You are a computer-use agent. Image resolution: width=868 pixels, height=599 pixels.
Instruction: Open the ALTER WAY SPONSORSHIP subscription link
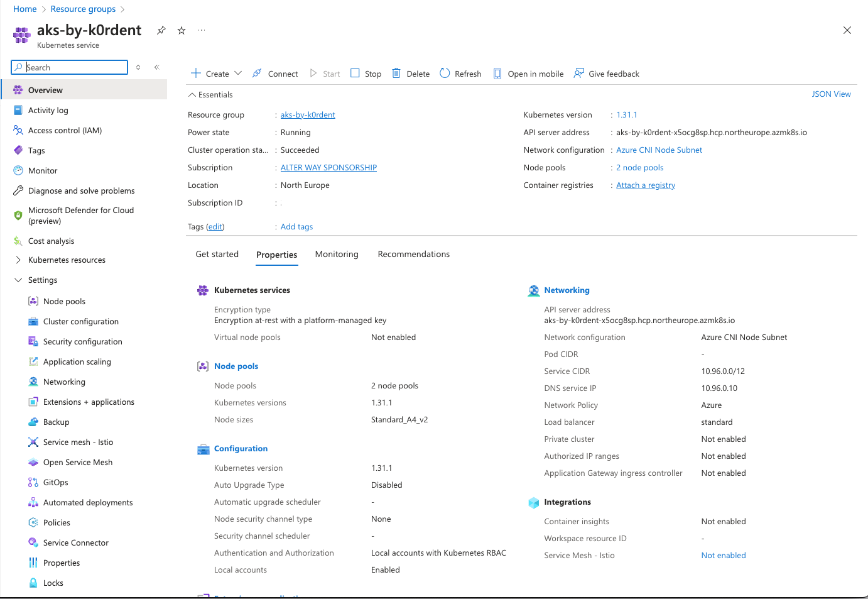[328, 168]
